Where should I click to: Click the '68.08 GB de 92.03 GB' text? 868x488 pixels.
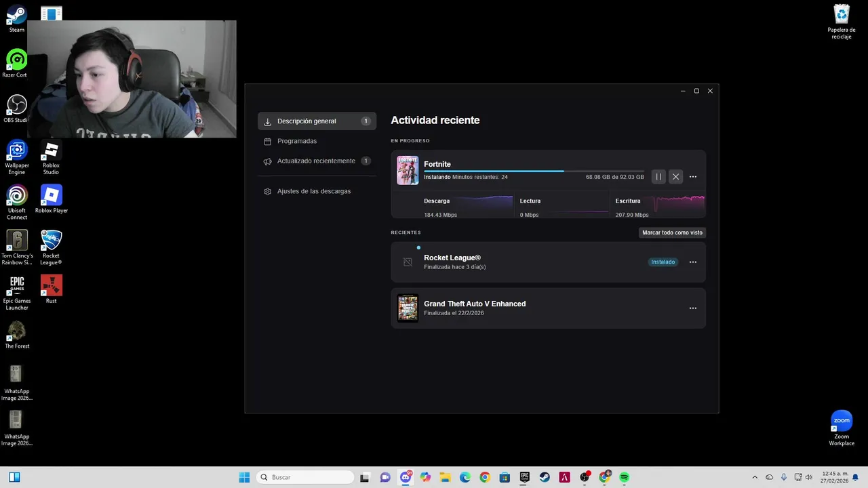pos(615,177)
